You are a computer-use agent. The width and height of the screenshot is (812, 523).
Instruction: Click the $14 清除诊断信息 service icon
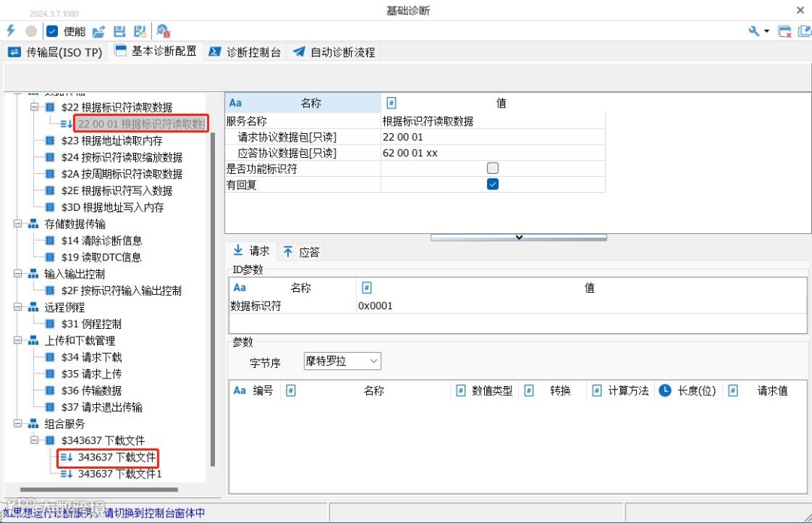[50, 241]
